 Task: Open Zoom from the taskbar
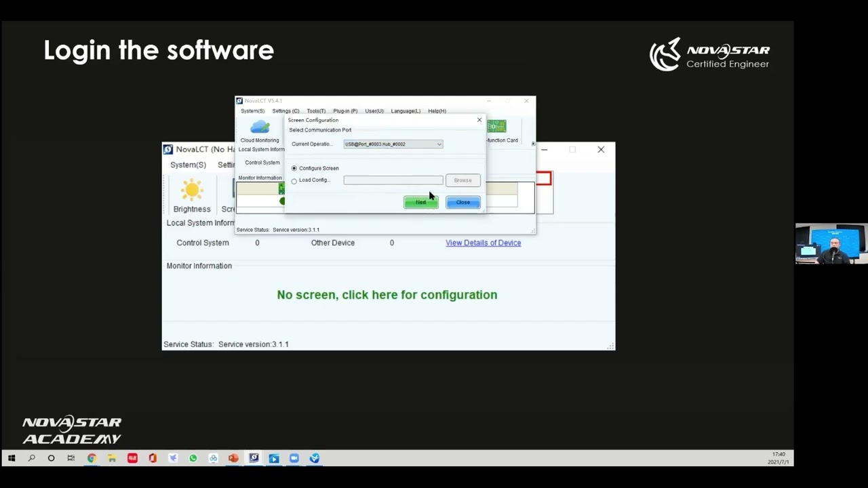[x=294, y=458]
